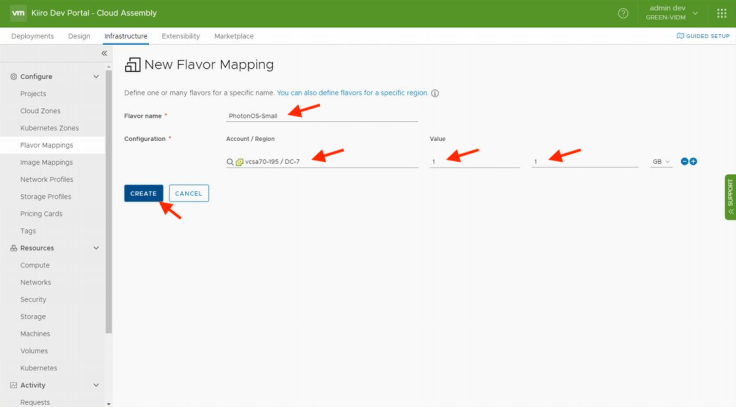Collapse the Activity section chevron
The image size is (736, 407).
[x=96, y=385]
